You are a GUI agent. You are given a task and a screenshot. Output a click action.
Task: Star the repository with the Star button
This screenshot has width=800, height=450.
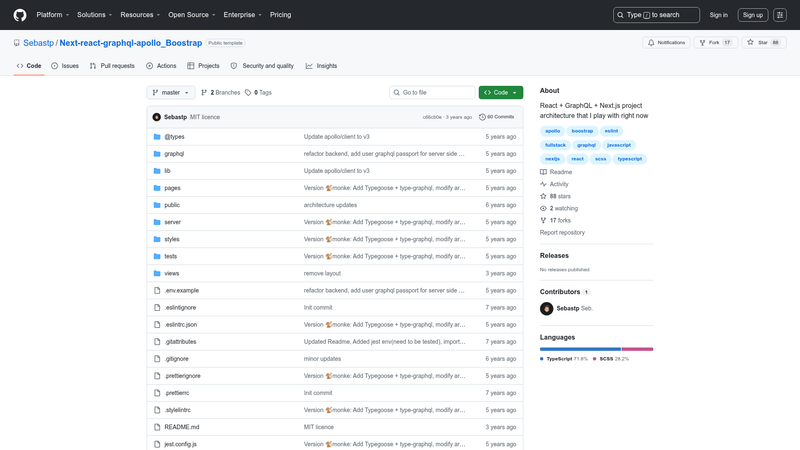point(764,43)
